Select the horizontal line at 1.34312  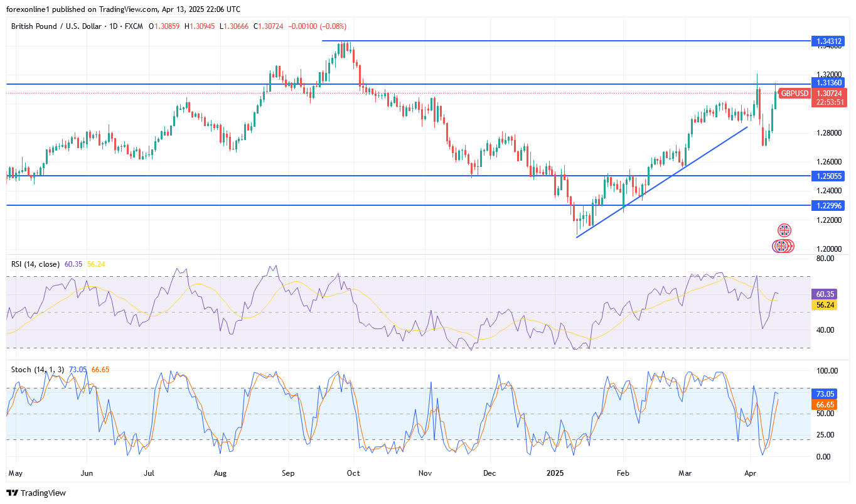(565, 41)
